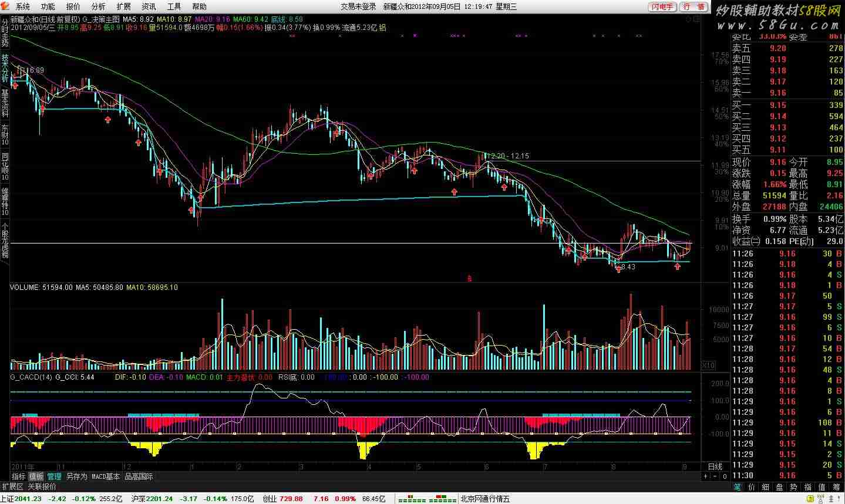Open the 工具 menu
The height and width of the screenshot is (504, 845).
[174, 6]
